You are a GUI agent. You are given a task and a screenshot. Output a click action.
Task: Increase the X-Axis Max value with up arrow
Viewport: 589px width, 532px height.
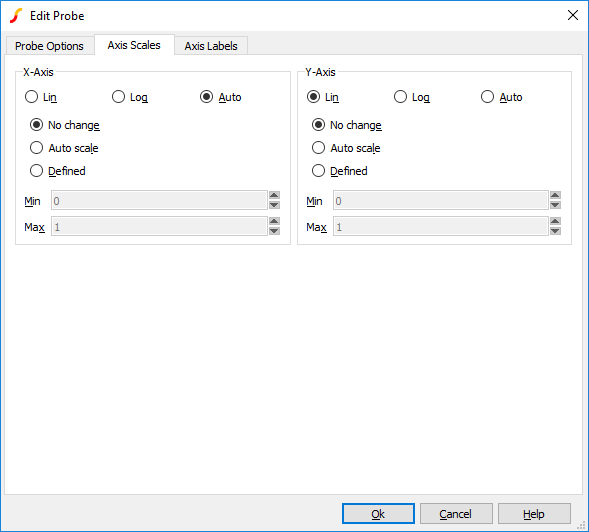click(x=274, y=221)
